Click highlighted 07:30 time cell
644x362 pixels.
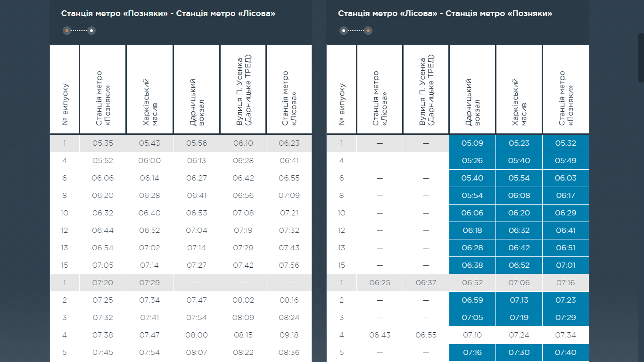point(519,353)
